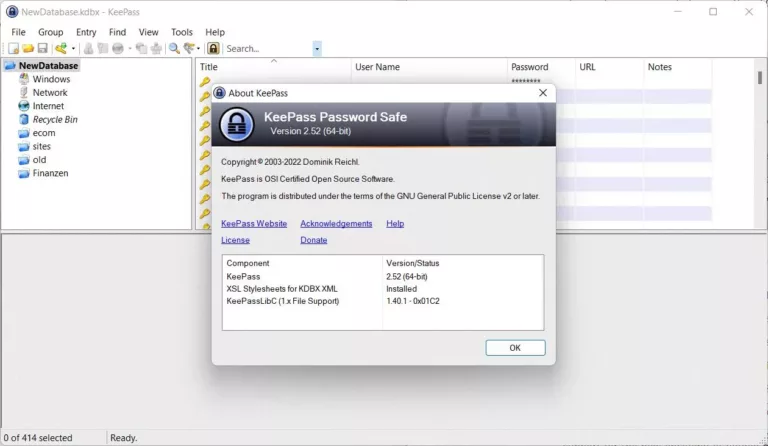
Task: Open the Add Entry dropdown arrow
Action: pyautogui.click(x=73, y=48)
